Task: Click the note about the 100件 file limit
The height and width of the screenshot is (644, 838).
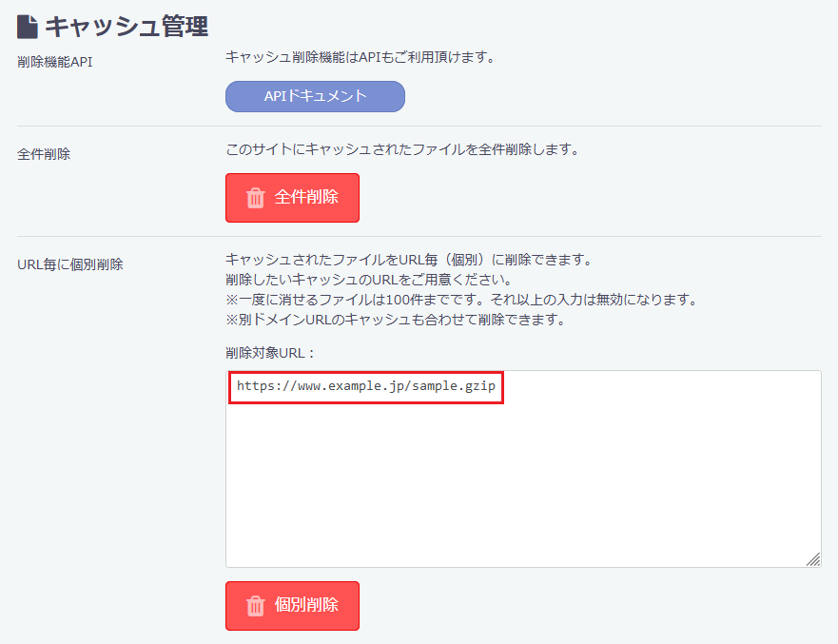Action: click(x=461, y=300)
